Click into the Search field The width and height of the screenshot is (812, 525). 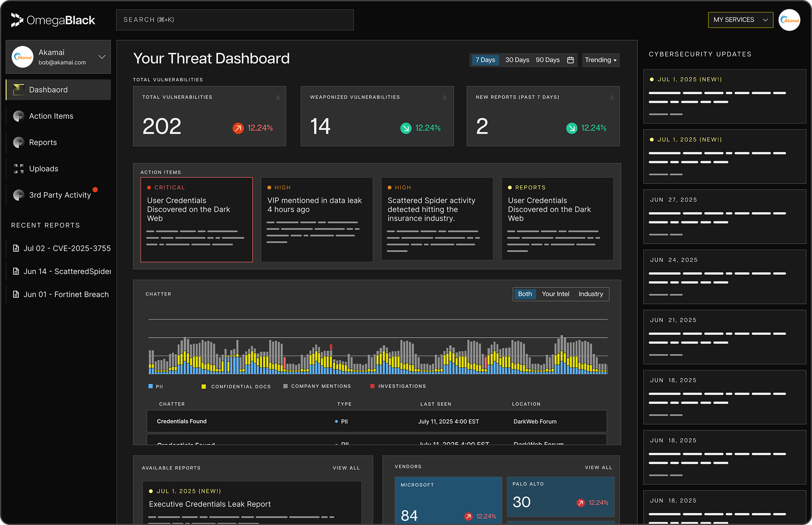235,20
